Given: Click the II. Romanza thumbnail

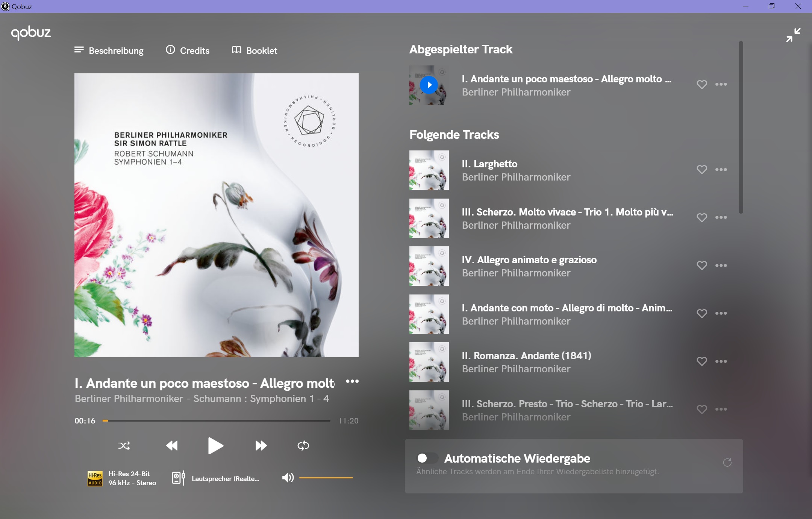Looking at the screenshot, I should click(x=429, y=362).
